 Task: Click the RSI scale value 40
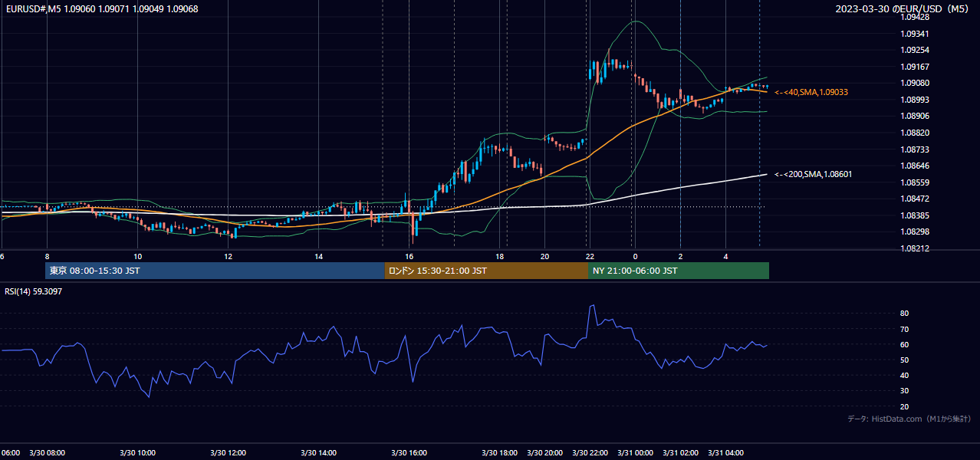(905, 375)
